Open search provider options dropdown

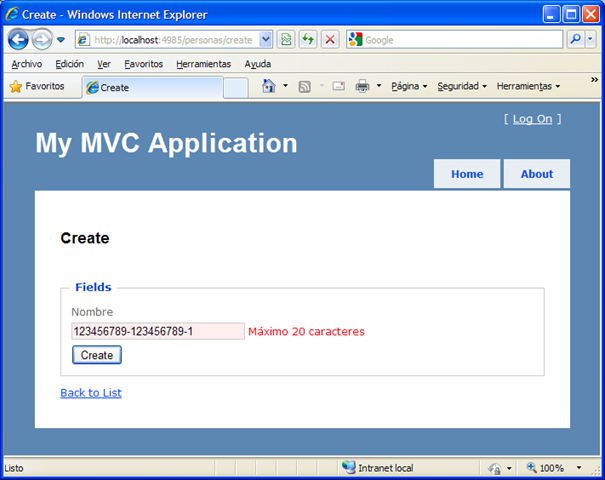[x=590, y=39]
